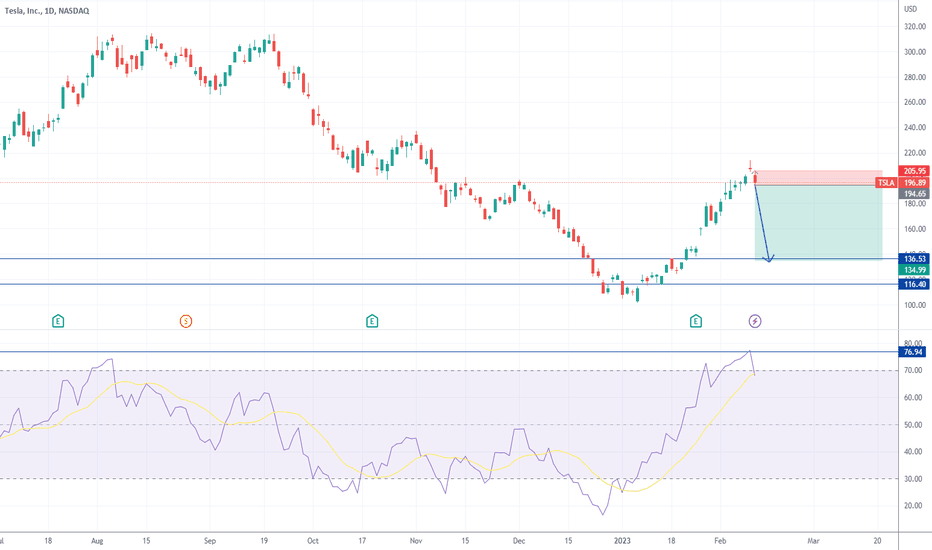Click the 50.00 RSI axis label
The image size is (932, 550).
(914, 425)
